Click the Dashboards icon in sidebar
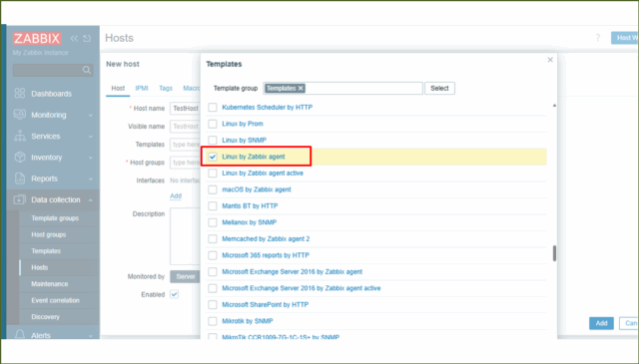Viewport: 639px width, 364px height. click(x=20, y=93)
